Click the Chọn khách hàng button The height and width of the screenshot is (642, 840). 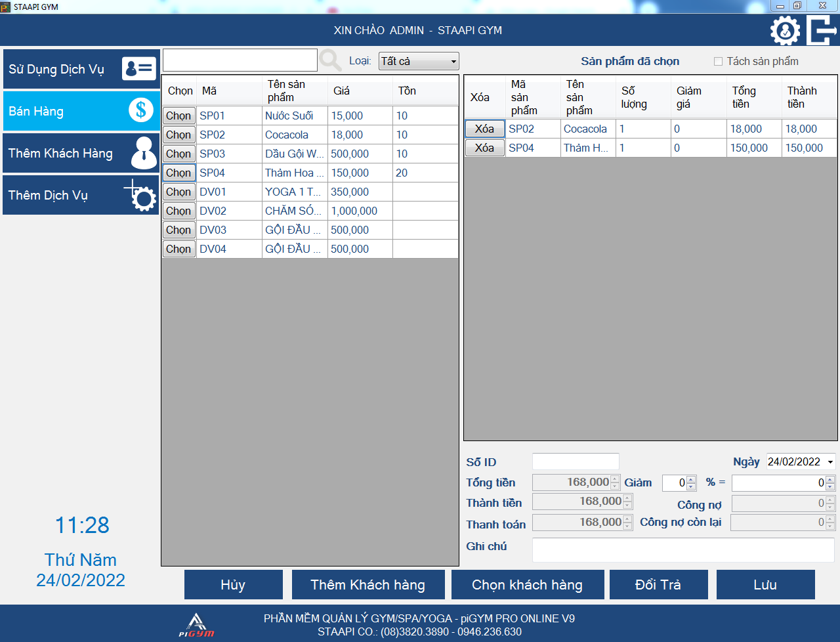[x=527, y=585]
